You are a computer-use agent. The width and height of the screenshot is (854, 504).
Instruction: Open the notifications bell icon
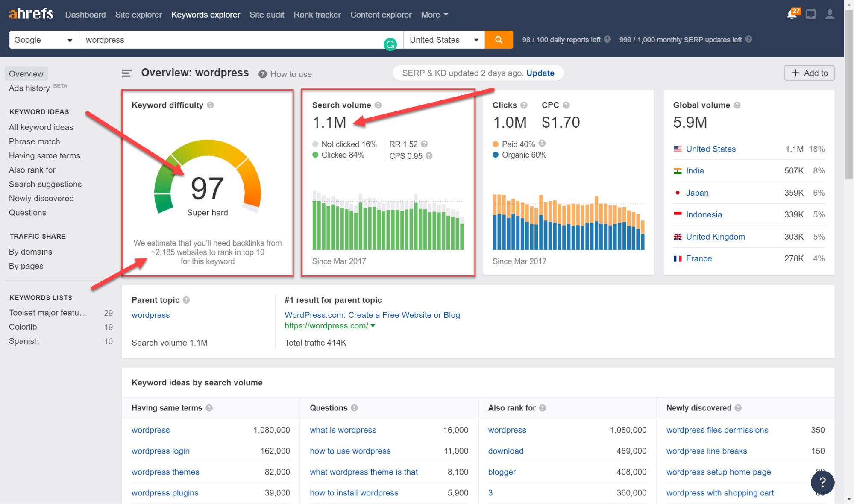pyautogui.click(x=792, y=15)
